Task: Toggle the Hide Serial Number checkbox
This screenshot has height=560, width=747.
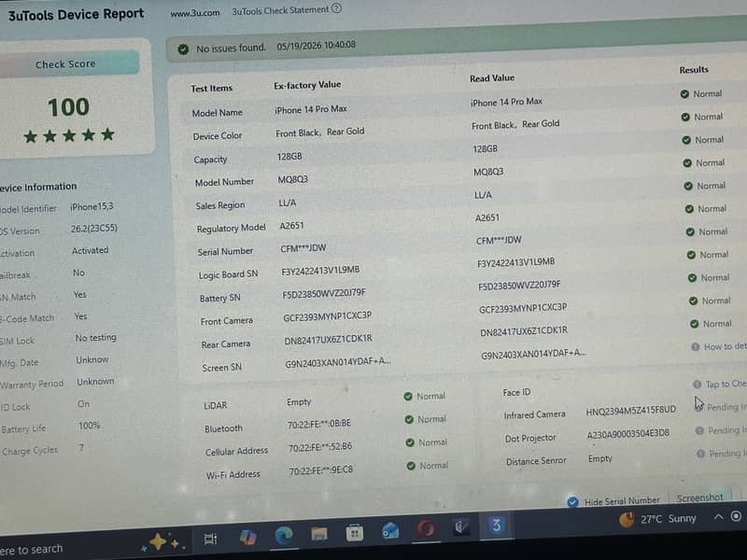Action: coord(572,502)
